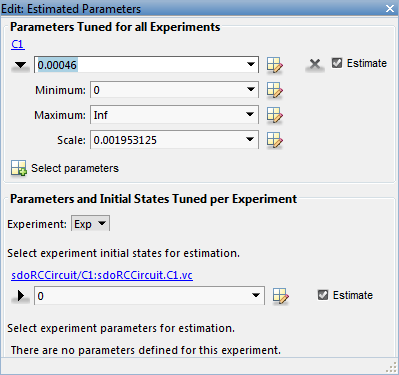Viewport: 399px width, 375px height.
Task: Click the Select parameters label
Action: pyautogui.click(x=75, y=168)
